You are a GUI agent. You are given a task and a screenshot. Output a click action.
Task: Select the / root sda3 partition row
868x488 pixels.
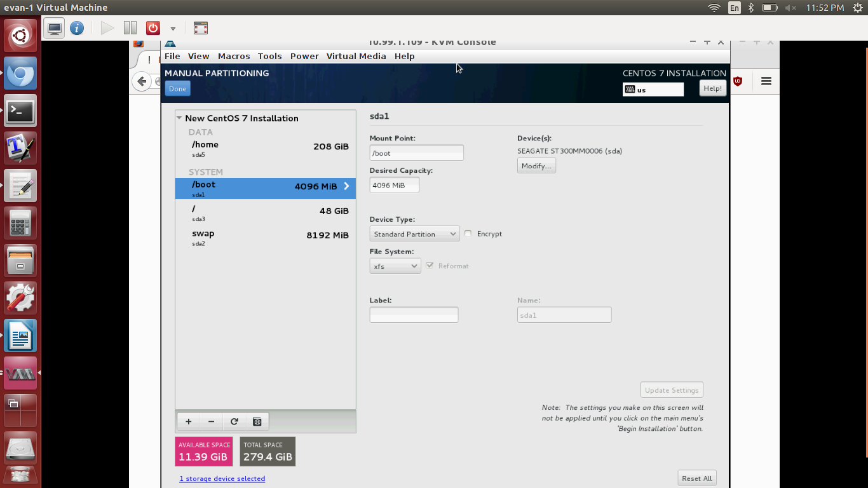click(x=266, y=213)
